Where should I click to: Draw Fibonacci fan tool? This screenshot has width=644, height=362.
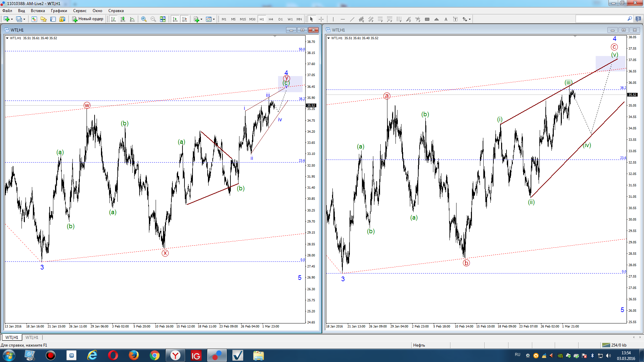[408, 19]
